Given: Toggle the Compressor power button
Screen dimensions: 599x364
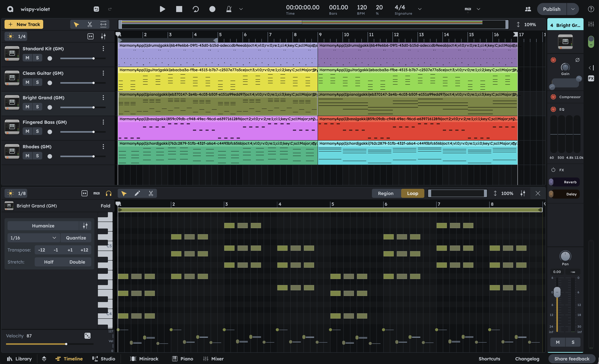Looking at the screenshot, I should tap(553, 97).
